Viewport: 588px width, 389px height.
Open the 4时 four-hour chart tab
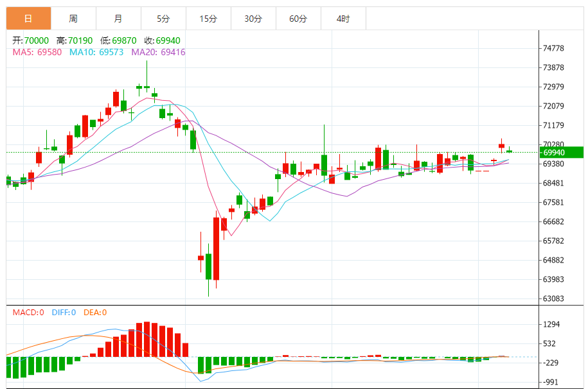pos(344,19)
